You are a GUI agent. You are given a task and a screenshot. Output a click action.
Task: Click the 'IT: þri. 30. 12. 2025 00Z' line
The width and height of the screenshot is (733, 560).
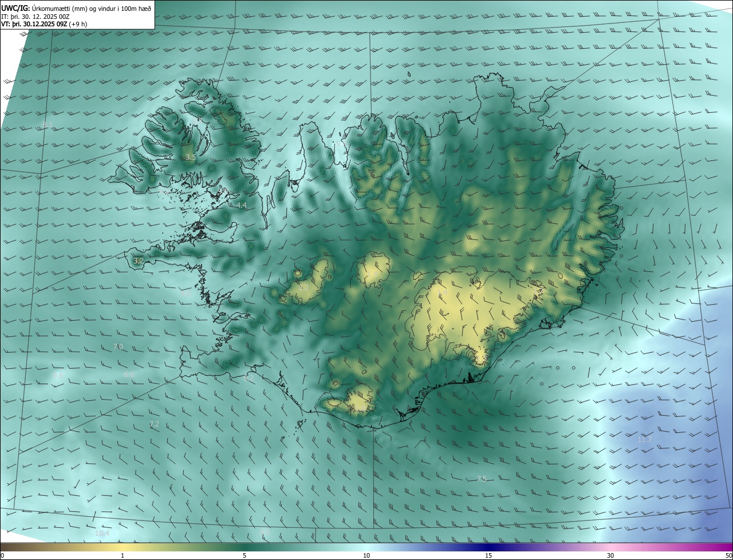tap(36, 17)
